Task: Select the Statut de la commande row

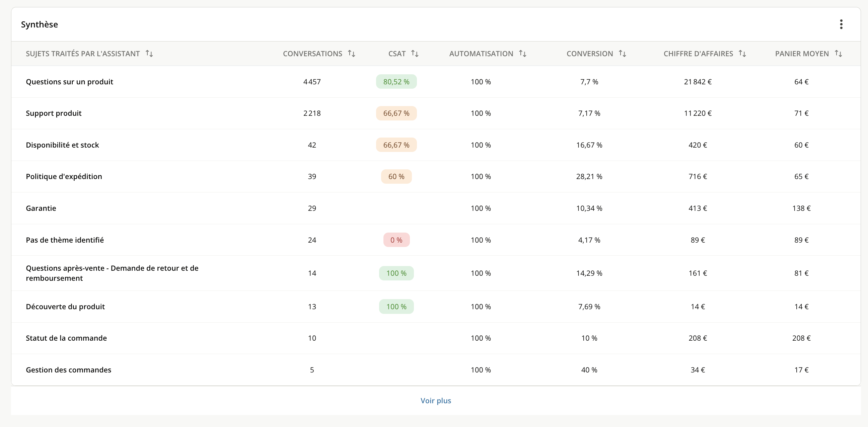Action: coord(436,338)
